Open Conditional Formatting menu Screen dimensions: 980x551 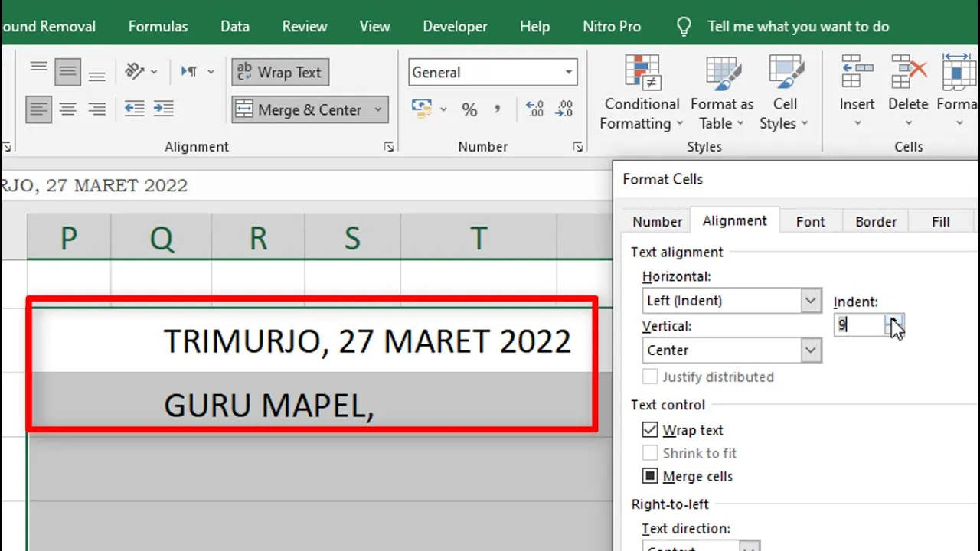pos(642,93)
